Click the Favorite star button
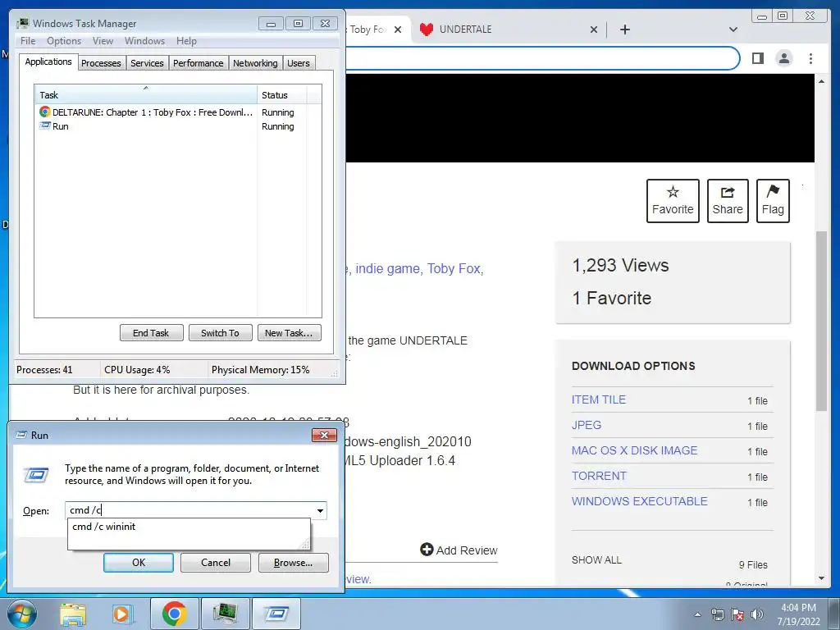 [673, 201]
